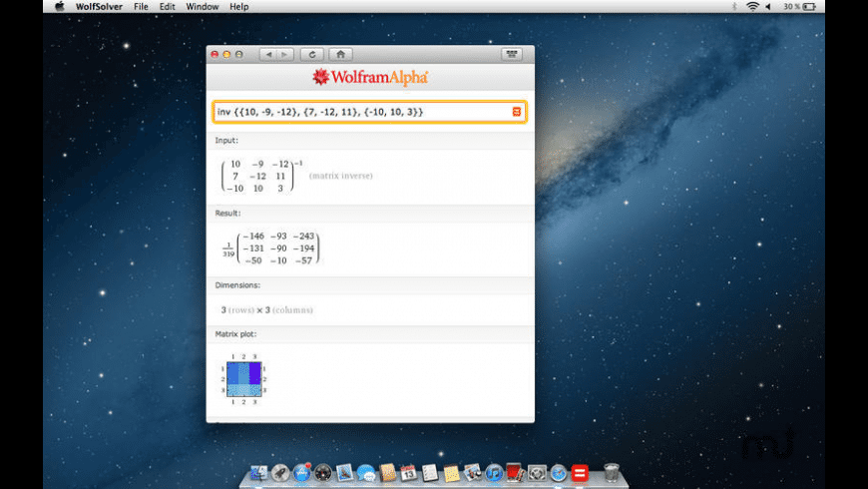Image resolution: width=868 pixels, height=489 pixels.
Task: Click the blue matrix plot thumbnail
Action: [x=244, y=379]
